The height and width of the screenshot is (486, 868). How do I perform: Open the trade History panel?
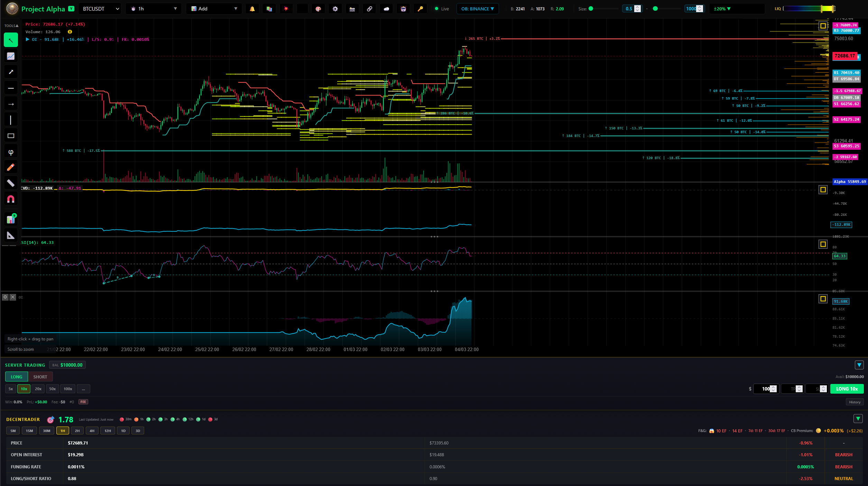point(855,402)
